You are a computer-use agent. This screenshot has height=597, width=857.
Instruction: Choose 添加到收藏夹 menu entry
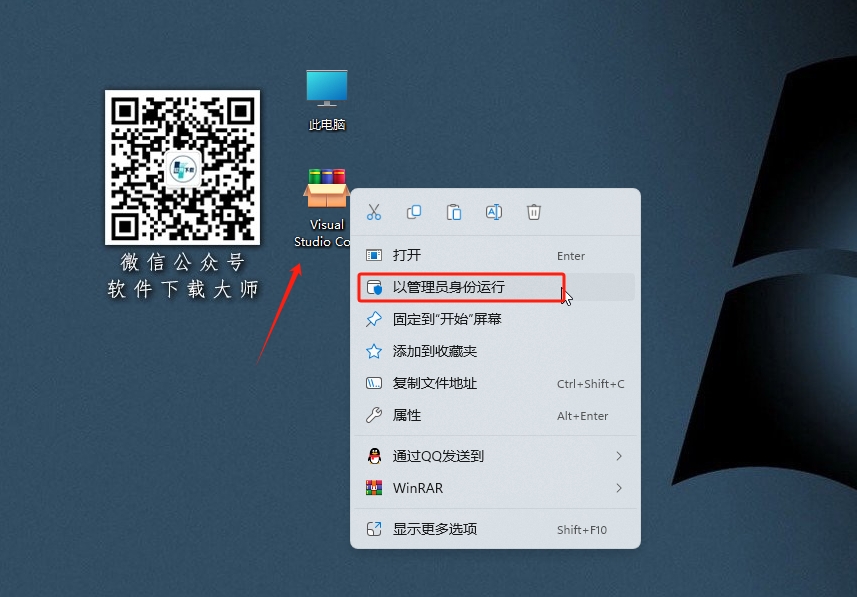click(x=495, y=351)
